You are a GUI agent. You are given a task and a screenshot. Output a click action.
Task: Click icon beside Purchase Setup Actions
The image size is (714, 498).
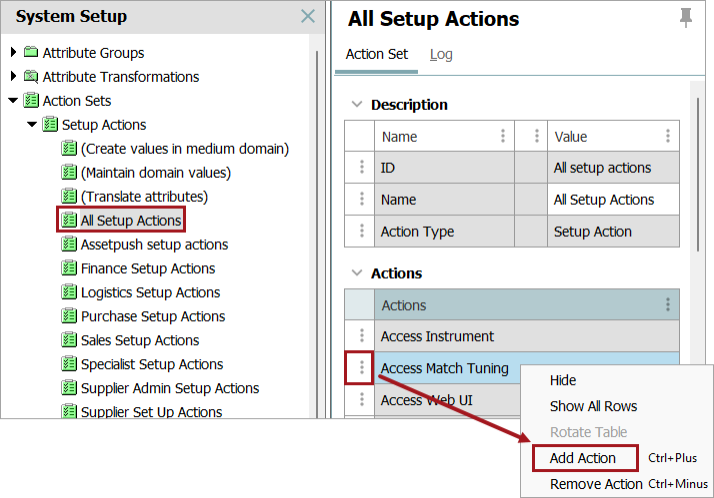tap(69, 316)
